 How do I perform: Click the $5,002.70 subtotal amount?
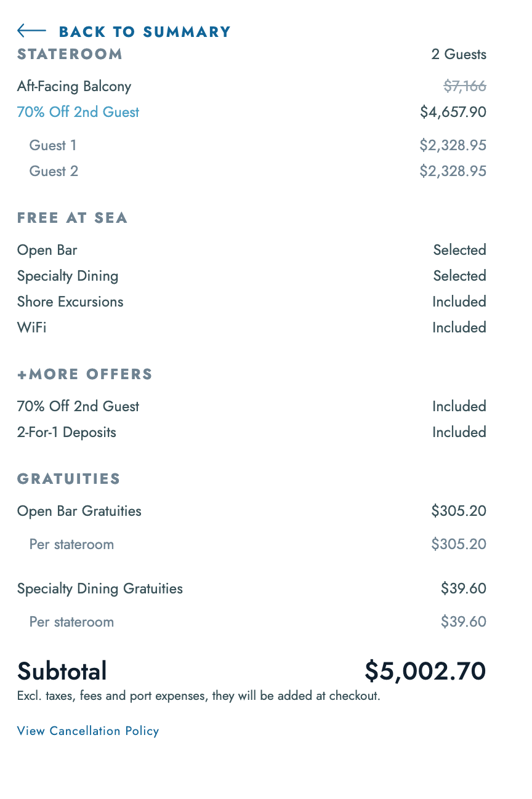pyautogui.click(x=425, y=671)
